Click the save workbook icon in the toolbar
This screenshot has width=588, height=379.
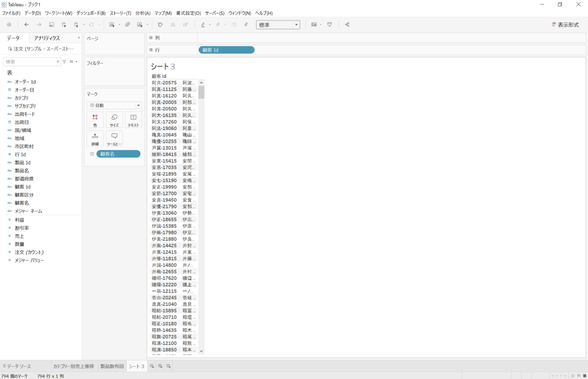(x=51, y=24)
